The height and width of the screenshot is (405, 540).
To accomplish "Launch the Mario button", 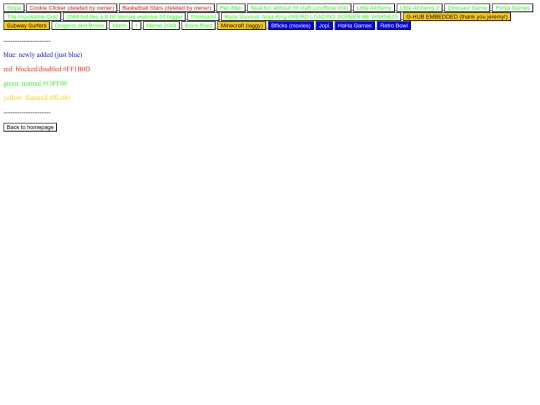I will [x=119, y=25].
